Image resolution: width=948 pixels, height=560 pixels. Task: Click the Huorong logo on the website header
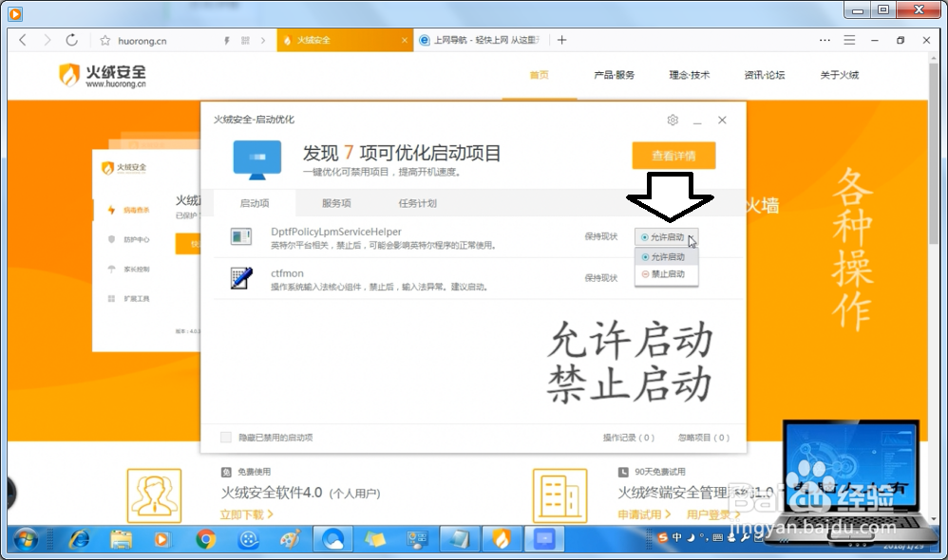pyautogui.click(x=103, y=76)
